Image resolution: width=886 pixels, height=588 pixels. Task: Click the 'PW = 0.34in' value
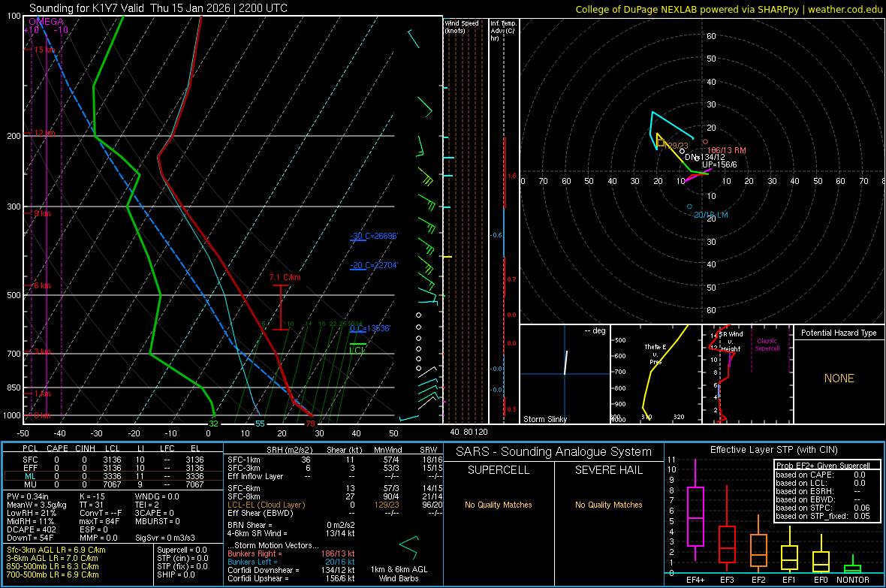(28, 496)
